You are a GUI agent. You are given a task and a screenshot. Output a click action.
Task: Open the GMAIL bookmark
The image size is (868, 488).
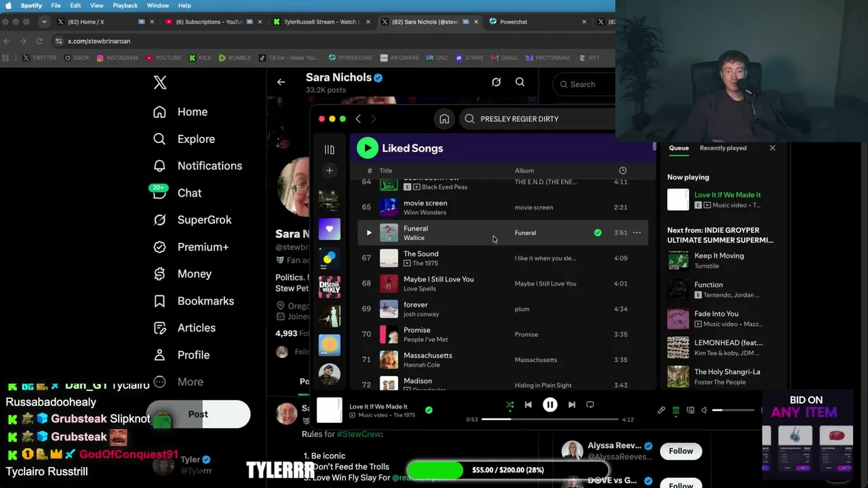point(505,58)
